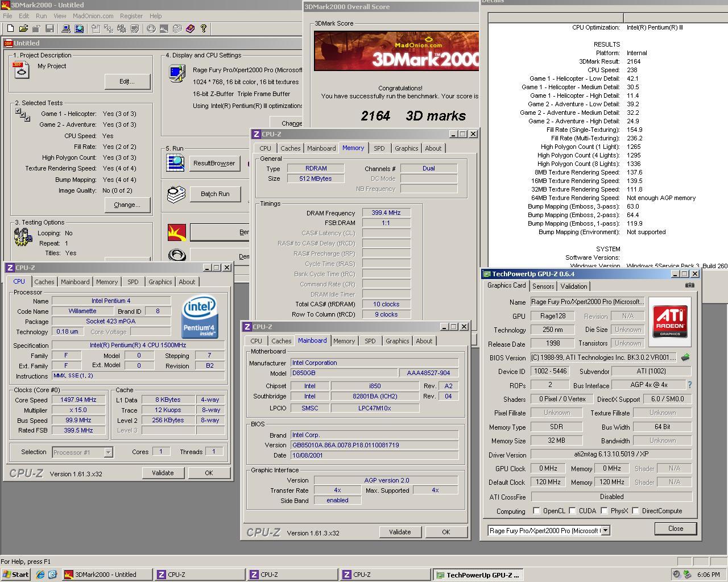Screen dimensions: 728x582
Task: Open the Processor #1 selection dropdown in CPU-Z
Action: 108,452
